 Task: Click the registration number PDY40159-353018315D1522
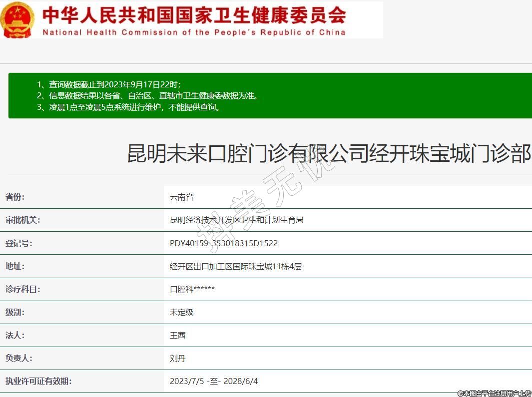[x=223, y=243]
